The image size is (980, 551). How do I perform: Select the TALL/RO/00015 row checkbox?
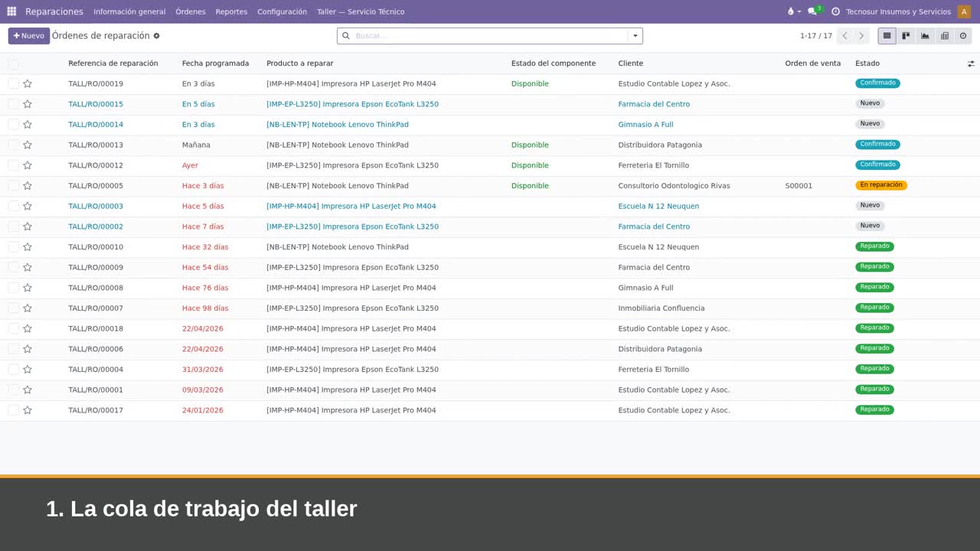(14, 104)
